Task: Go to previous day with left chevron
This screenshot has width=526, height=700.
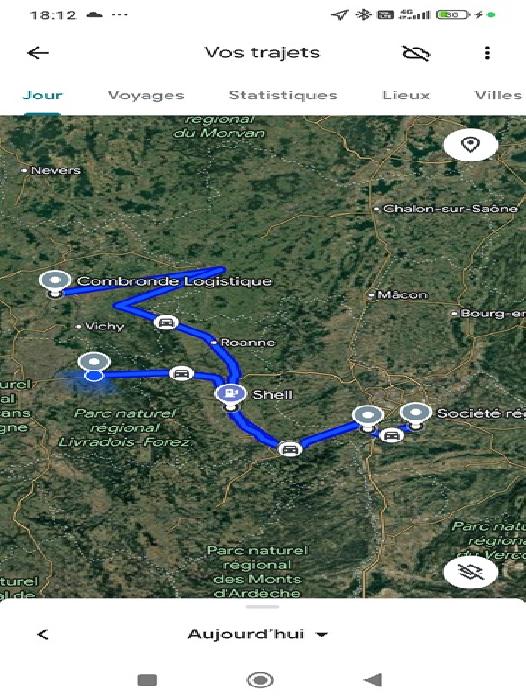Action: coord(43,634)
